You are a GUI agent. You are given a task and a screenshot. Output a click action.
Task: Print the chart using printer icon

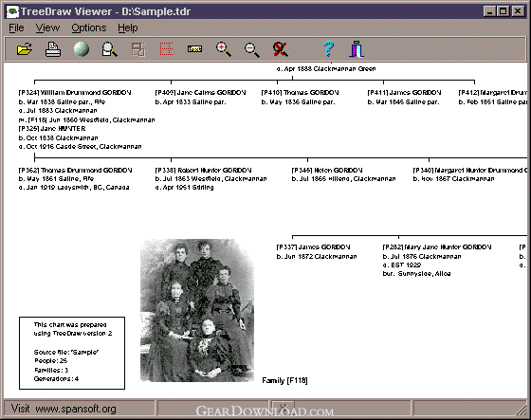(x=53, y=49)
